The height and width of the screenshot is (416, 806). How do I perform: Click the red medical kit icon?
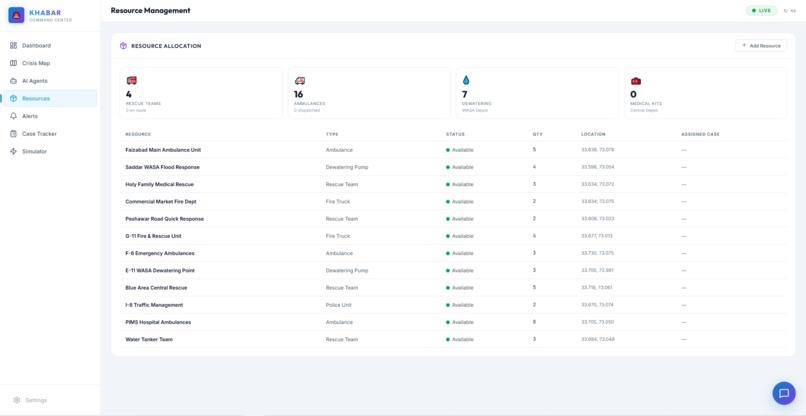coord(636,81)
